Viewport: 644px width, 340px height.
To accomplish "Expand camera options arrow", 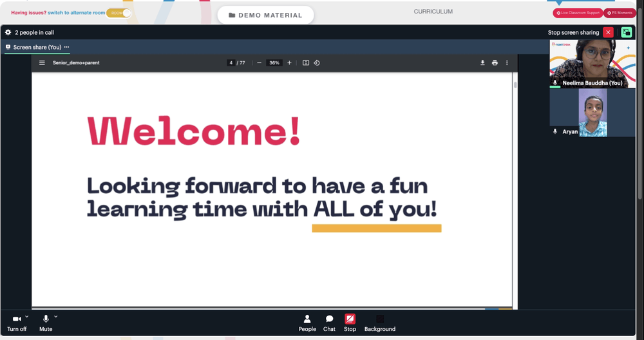I will (26, 317).
